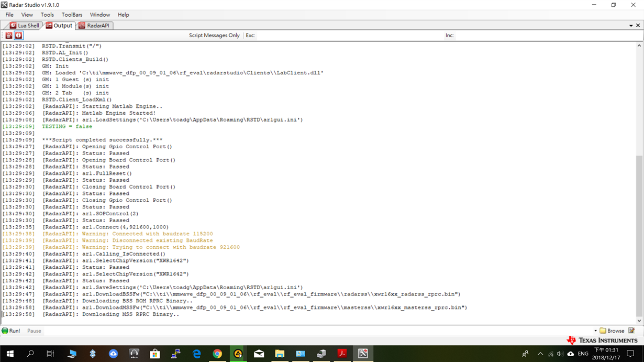Viewport: 644px width, 362px height.
Task: Click the volume icon in system tray
Action: 560,354
